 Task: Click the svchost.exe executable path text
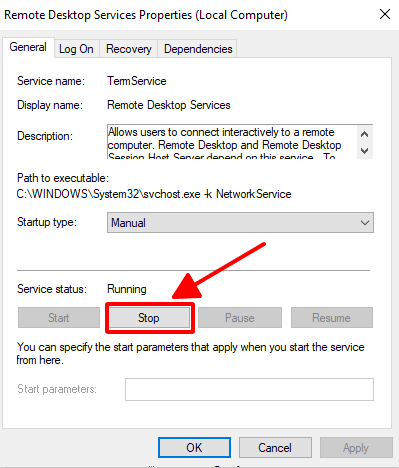coord(154,194)
